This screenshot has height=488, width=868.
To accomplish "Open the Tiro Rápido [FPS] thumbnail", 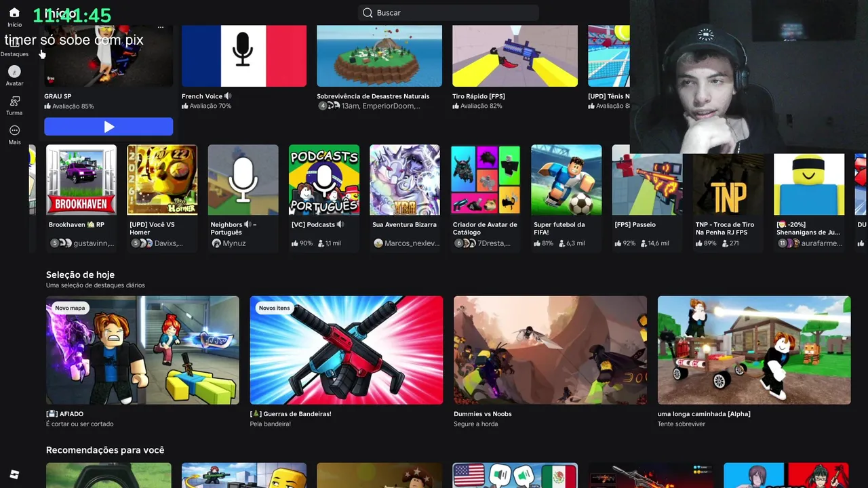I will [x=515, y=56].
